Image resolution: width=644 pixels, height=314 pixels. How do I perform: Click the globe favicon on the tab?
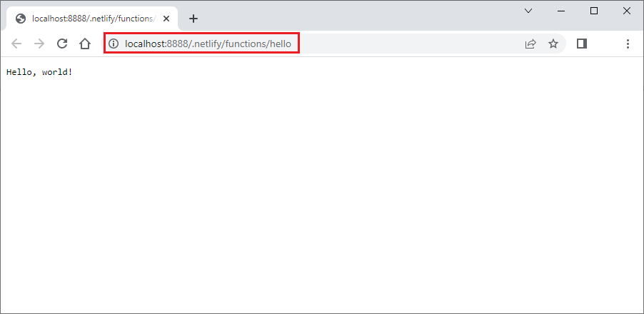tap(21, 19)
